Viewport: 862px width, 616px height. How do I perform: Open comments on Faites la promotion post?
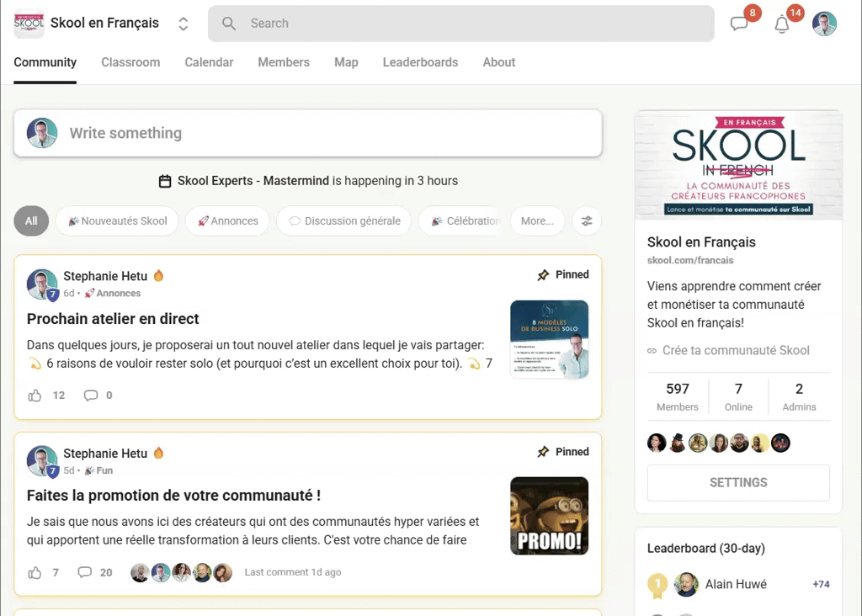pyautogui.click(x=85, y=572)
